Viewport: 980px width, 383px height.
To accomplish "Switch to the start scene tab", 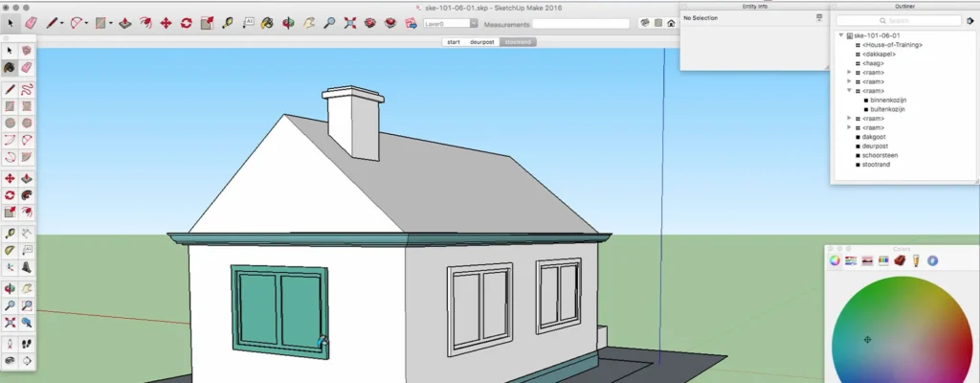I will (454, 42).
